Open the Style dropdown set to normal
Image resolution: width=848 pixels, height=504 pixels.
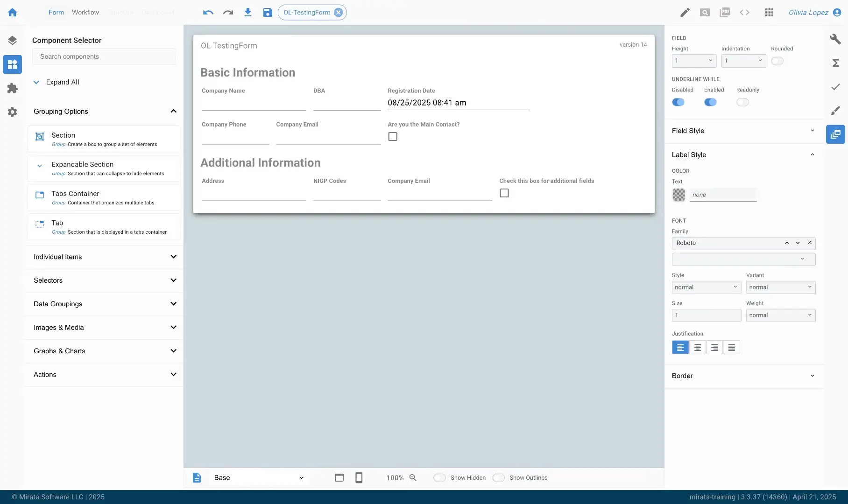(x=706, y=287)
